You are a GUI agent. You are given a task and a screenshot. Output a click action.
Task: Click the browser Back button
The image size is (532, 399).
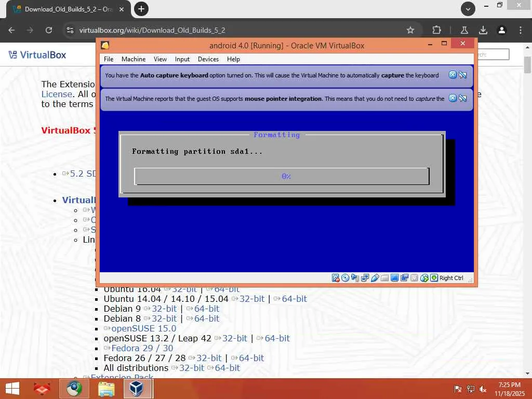[x=11, y=30]
